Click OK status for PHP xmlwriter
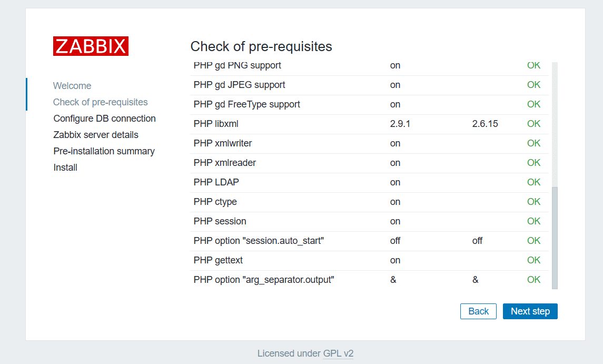 point(533,143)
